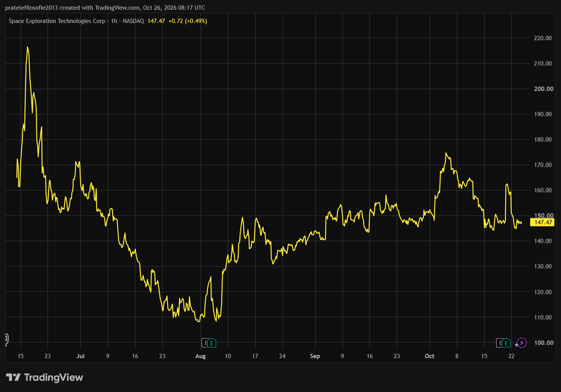Click the 160.00 price axis label
This screenshot has width=561, height=392.
click(543, 190)
